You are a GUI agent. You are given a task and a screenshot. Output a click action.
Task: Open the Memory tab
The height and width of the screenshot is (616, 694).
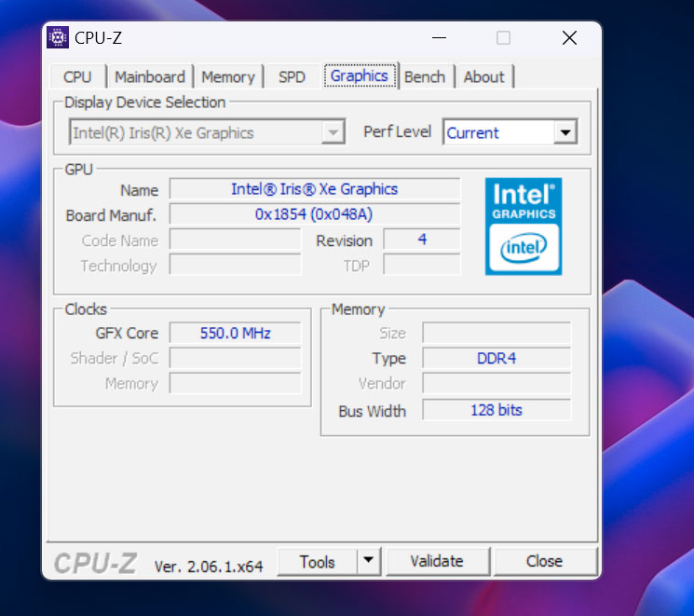228,76
